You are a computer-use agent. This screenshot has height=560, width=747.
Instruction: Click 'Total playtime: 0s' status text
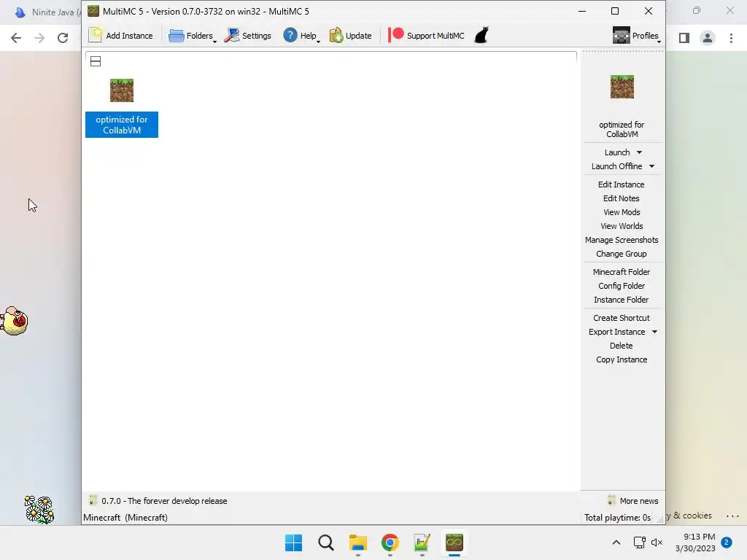(617, 518)
